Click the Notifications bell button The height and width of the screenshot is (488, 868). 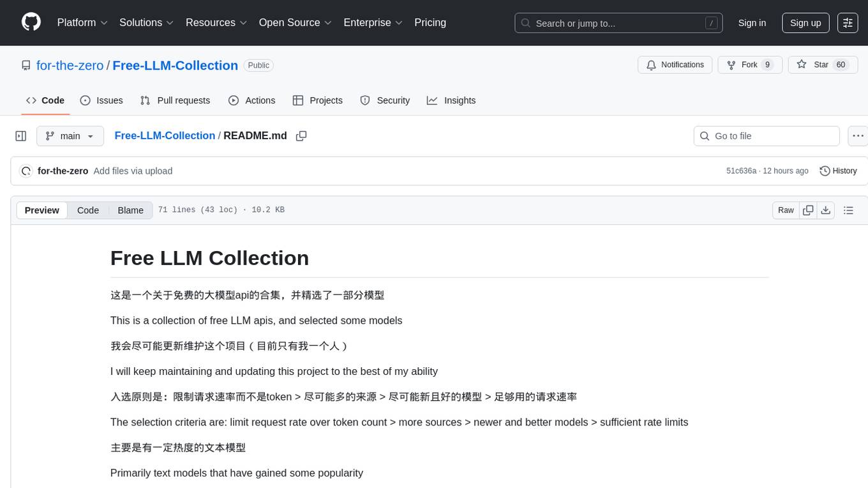[675, 65]
